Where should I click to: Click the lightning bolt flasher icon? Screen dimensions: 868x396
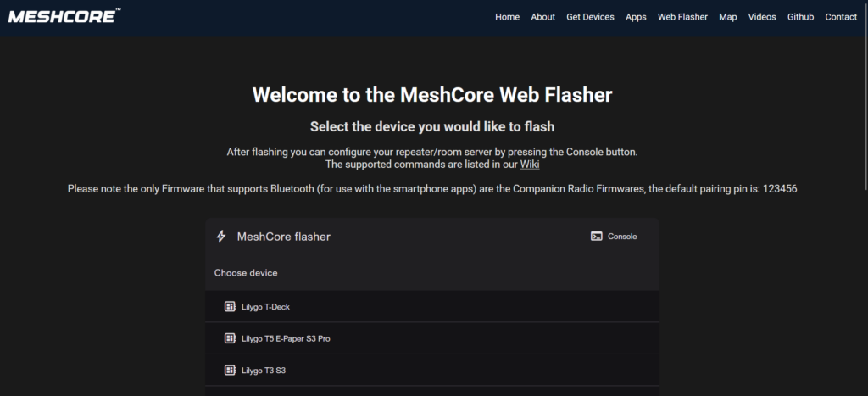[221, 237]
